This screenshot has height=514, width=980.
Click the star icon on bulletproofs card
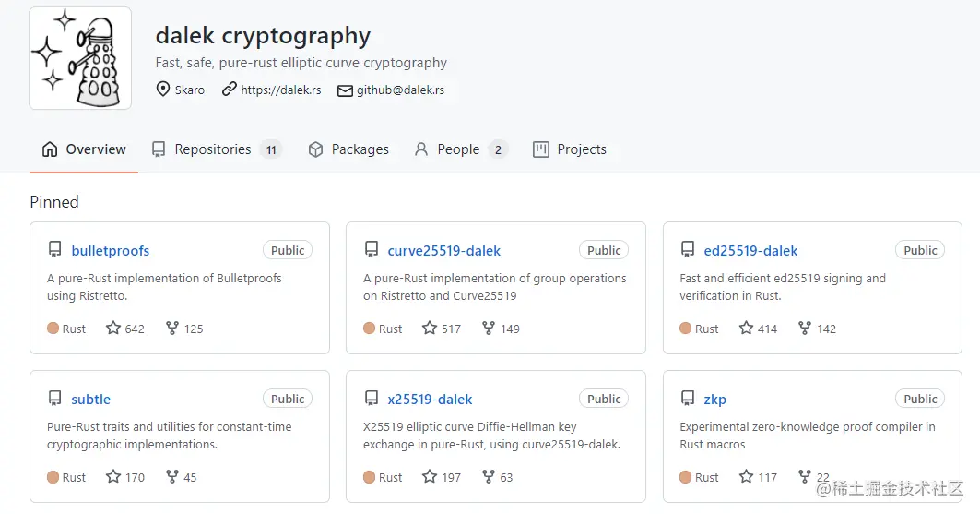tap(113, 329)
